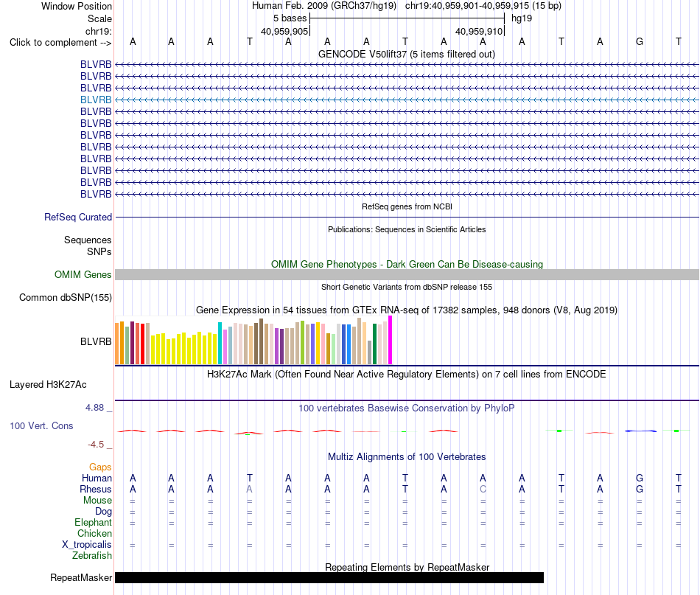
Task: Click the RefSeq genes from NCBI title
Action: [x=407, y=207]
